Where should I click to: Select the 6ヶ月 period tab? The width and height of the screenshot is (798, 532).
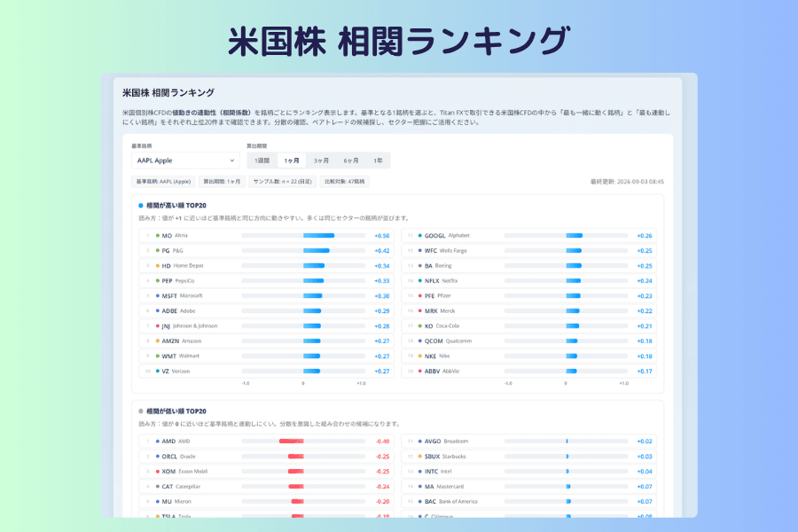coord(350,160)
